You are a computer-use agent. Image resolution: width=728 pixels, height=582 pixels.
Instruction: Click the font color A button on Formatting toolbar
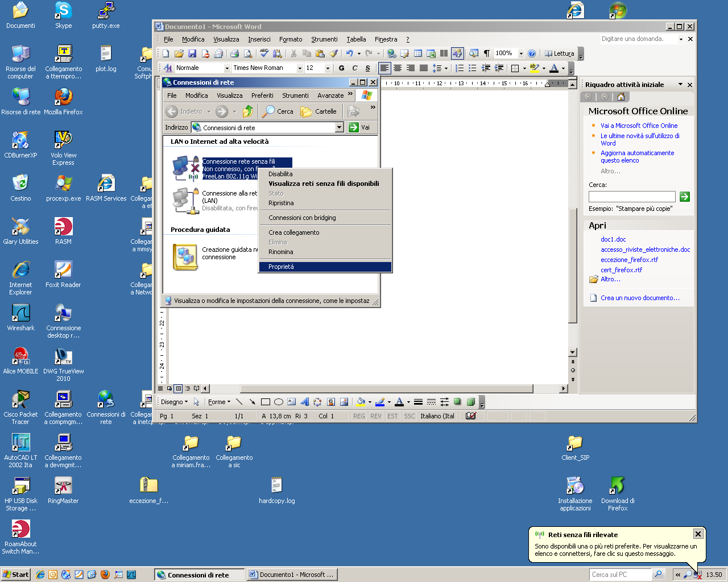coord(554,68)
